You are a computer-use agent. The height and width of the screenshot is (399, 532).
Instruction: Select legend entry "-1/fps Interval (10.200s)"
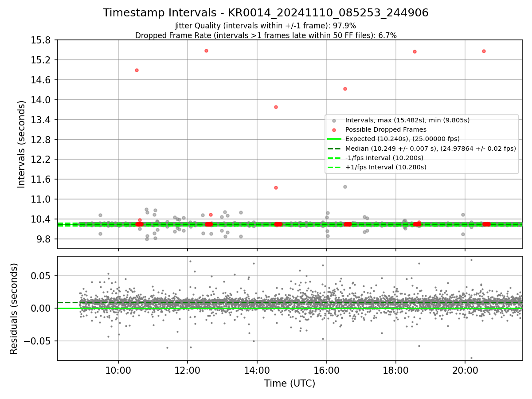[x=384, y=158]
